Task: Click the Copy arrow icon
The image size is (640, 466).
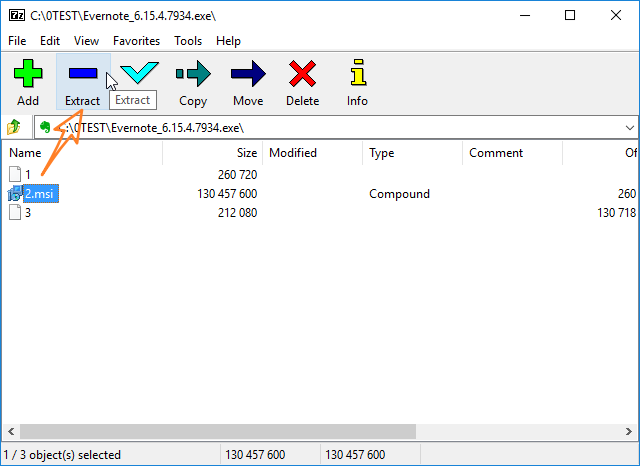Action: 193,73
